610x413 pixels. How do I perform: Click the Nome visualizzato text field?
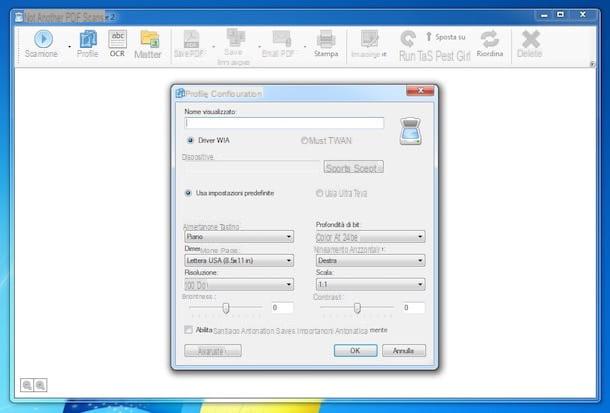point(284,123)
